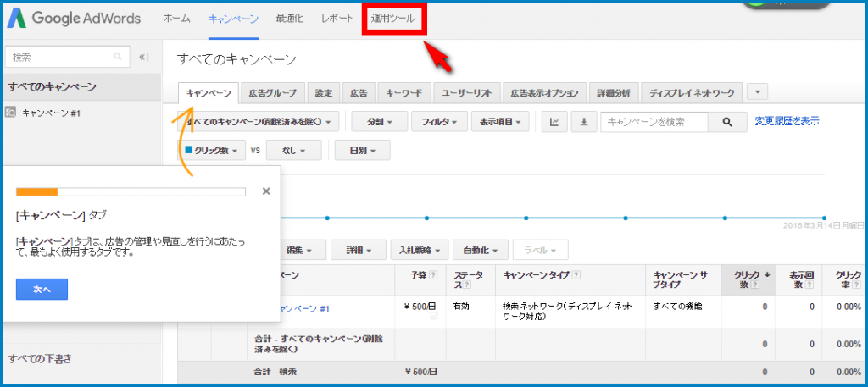The width and height of the screenshot is (868, 387).
Task: Click help icon under クリック数 column header
Action: pyautogui.click(x=755, y=285)
